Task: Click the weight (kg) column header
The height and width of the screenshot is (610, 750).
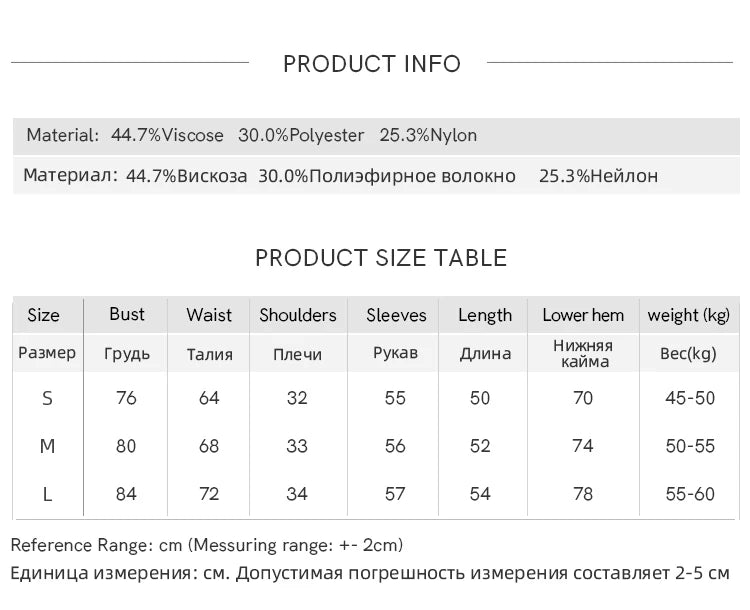Action: click(689, 315)
